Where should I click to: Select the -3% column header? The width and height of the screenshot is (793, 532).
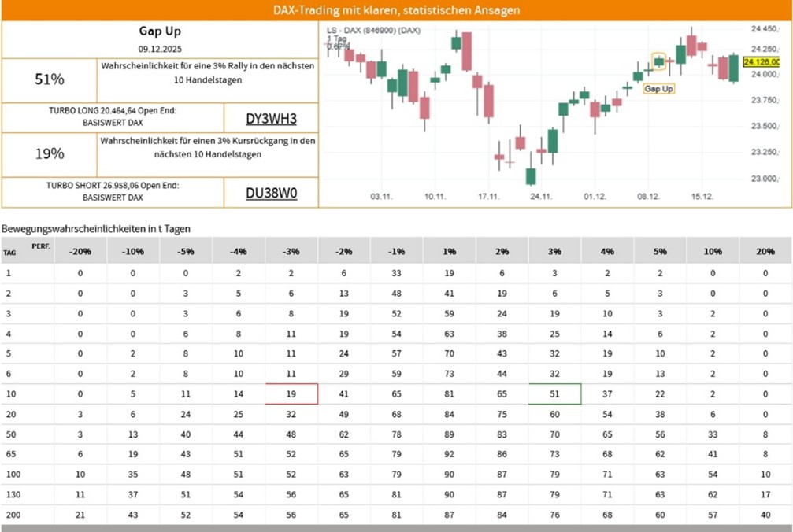(291, 251)
